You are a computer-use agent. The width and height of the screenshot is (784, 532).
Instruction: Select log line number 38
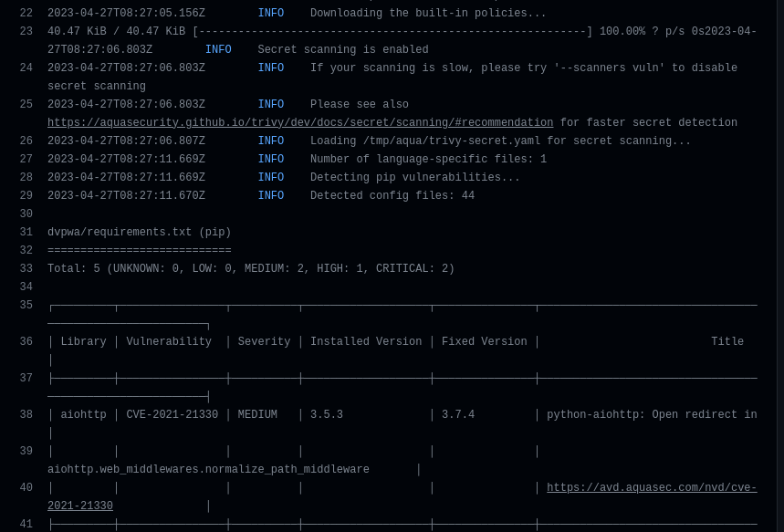pos(26,414)
